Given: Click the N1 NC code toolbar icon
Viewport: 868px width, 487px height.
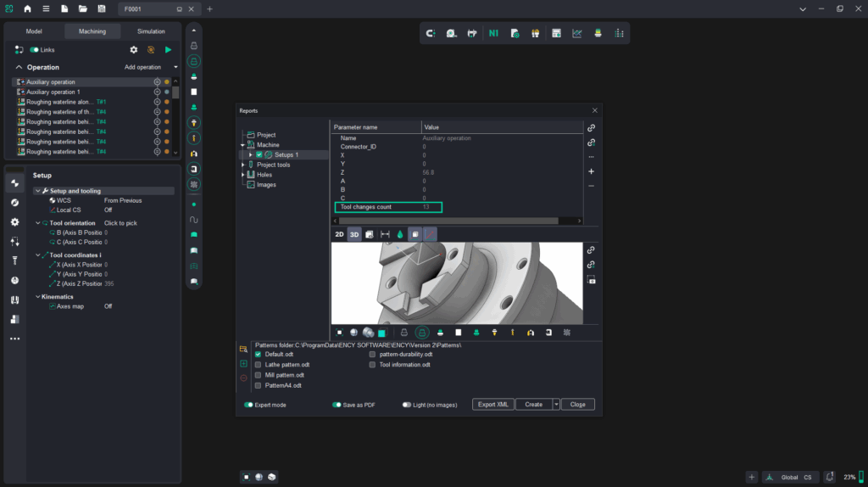Looking at the screenshot, I should (493, 33).
